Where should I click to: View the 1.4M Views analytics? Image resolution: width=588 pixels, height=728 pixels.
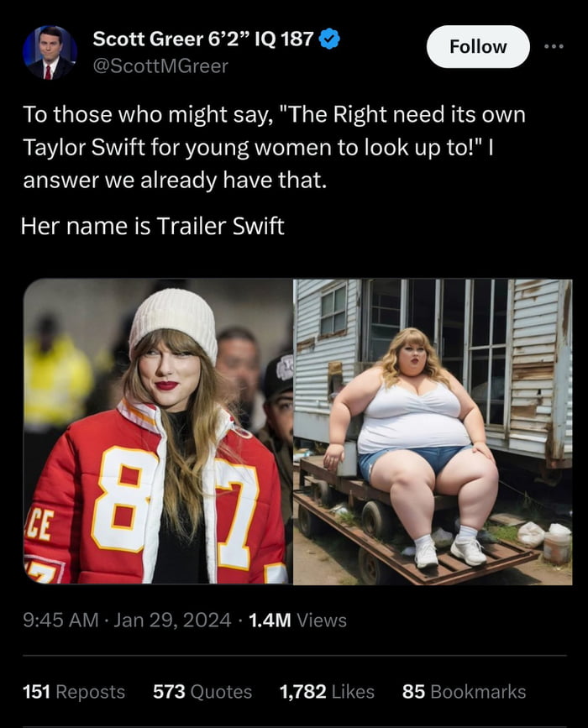(x=297, y=621)
